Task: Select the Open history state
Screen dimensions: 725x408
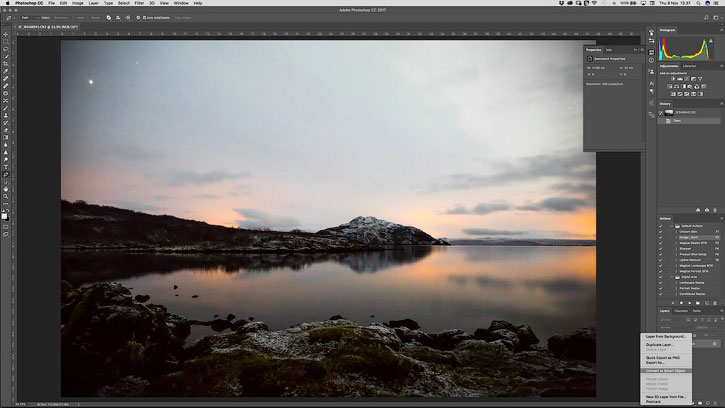Action: coord(677,121)
